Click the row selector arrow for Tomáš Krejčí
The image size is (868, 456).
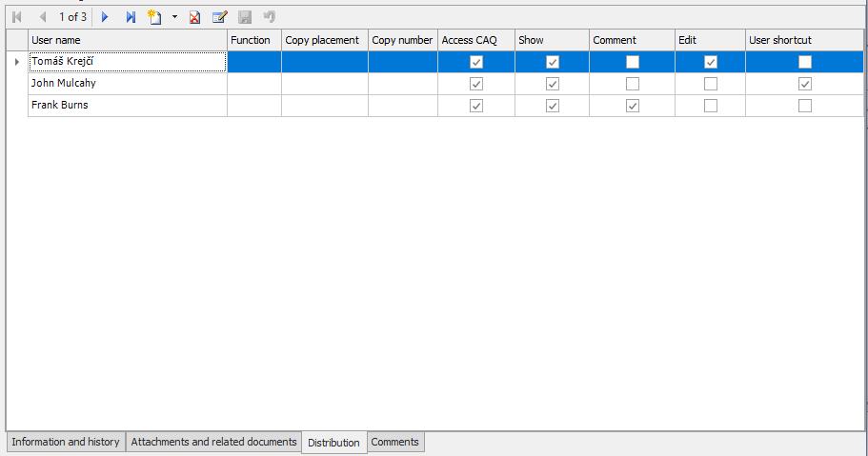pyautogui.click(x=17, y=62)
